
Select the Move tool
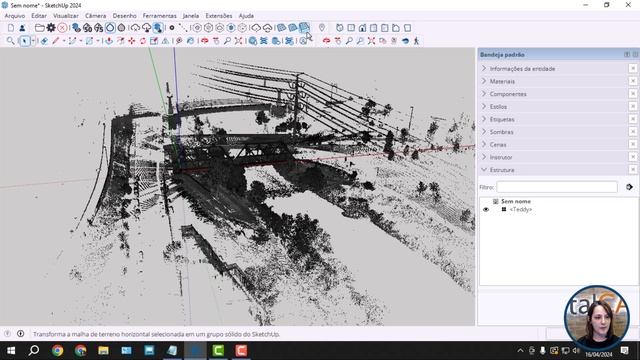coord(131,41)
